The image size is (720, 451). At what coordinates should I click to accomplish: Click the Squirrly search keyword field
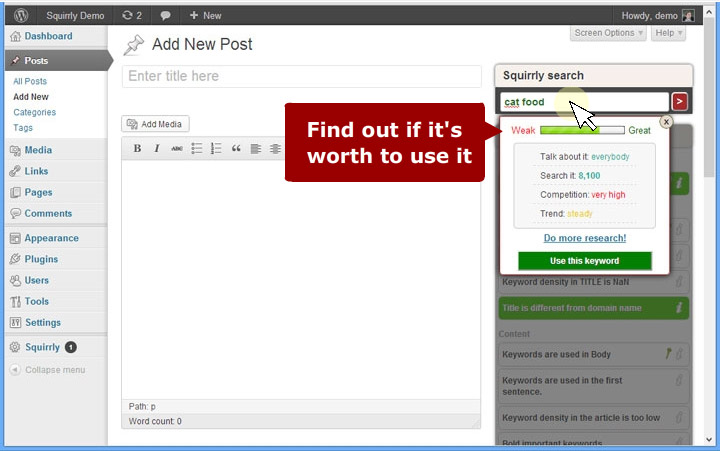click(x=584, y=102)
